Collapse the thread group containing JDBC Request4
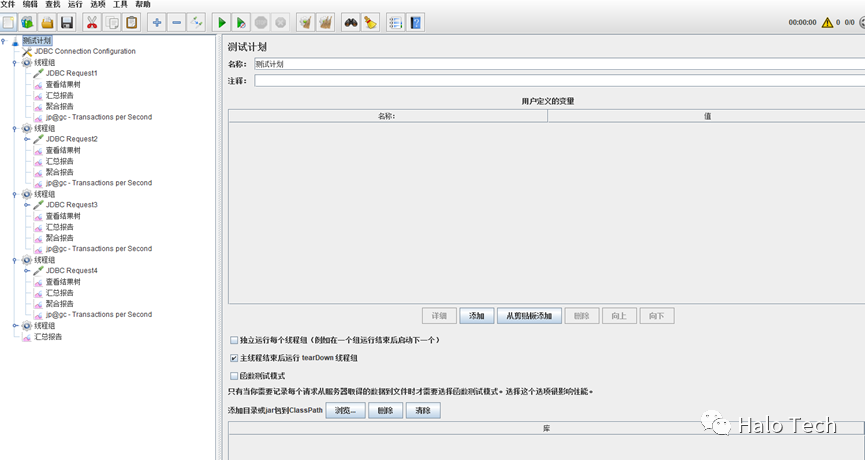The height and width of the screenshot is (460, 865). (15, 260)
